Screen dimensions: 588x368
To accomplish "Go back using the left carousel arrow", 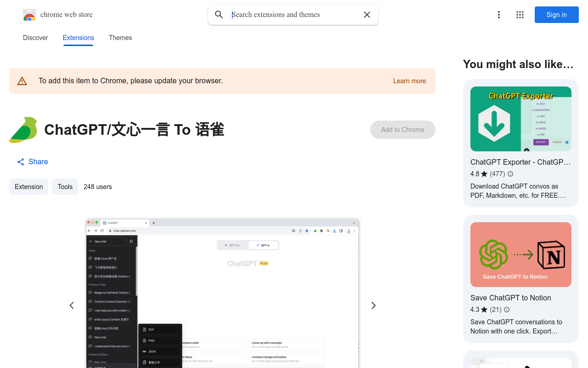I will tap(72, 305).
